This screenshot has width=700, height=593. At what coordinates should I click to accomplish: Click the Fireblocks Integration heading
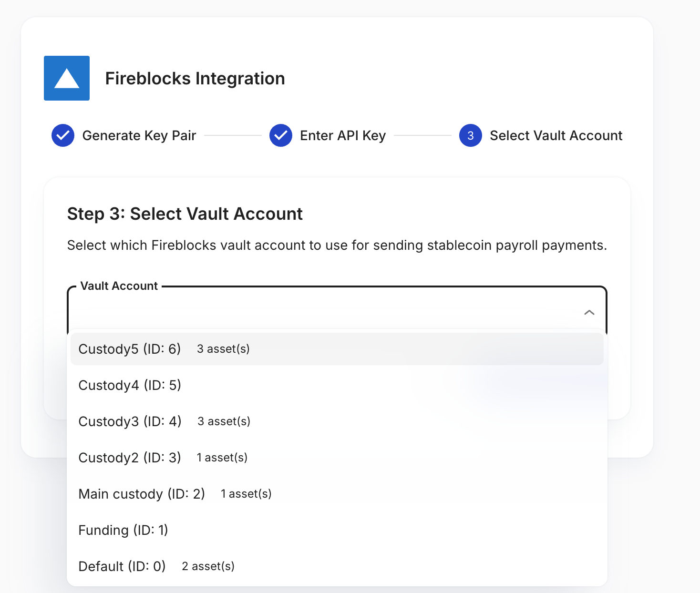[195, 79]
